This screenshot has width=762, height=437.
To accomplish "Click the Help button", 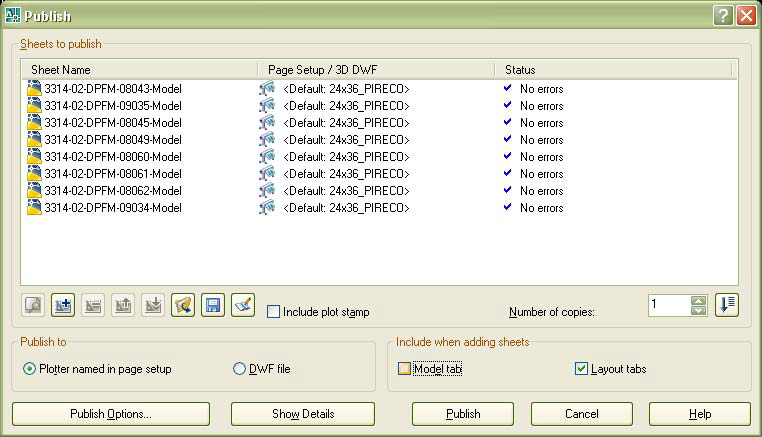I will pos(700,414).
